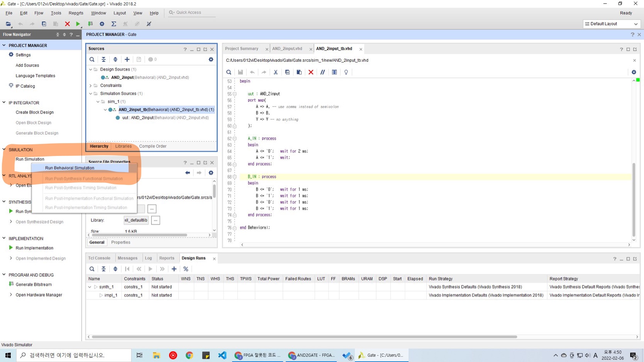Open Visual Studio Code from the taskbar
Screen dimensions: 644x362
click(x=222, y=355)
